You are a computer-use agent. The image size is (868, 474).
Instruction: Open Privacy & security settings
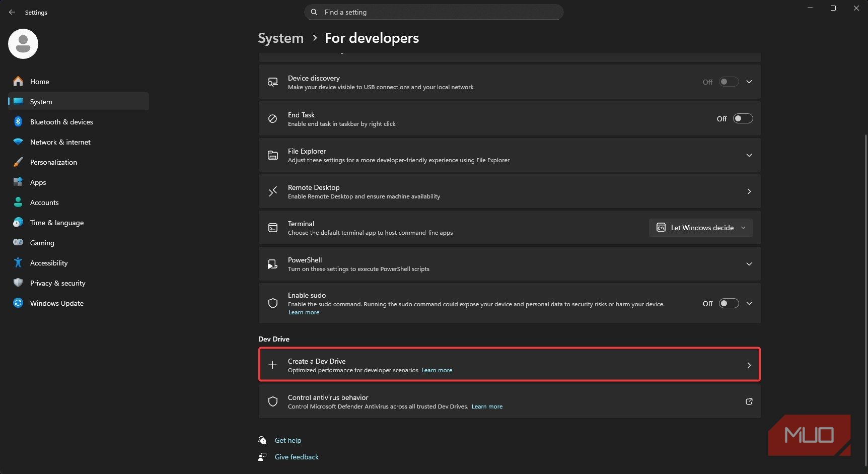click(79, 283)
